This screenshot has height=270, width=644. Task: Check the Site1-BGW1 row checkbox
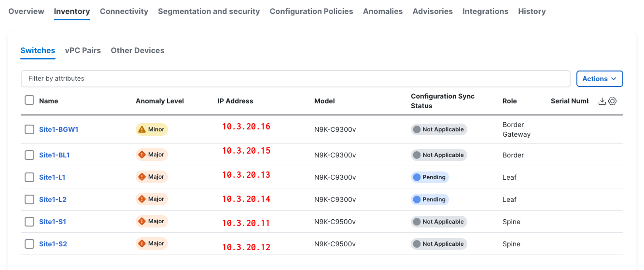coord(29,129)
